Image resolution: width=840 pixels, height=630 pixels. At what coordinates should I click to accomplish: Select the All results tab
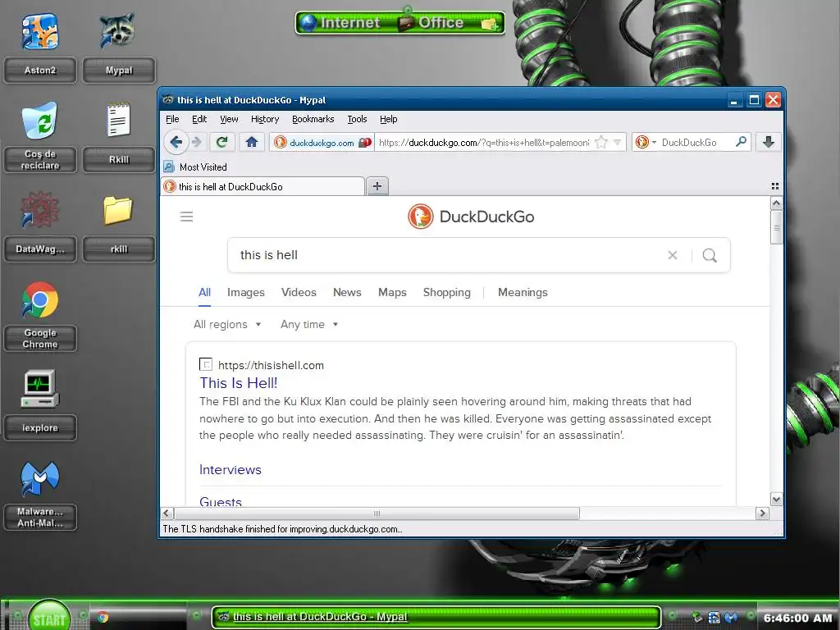204,293
